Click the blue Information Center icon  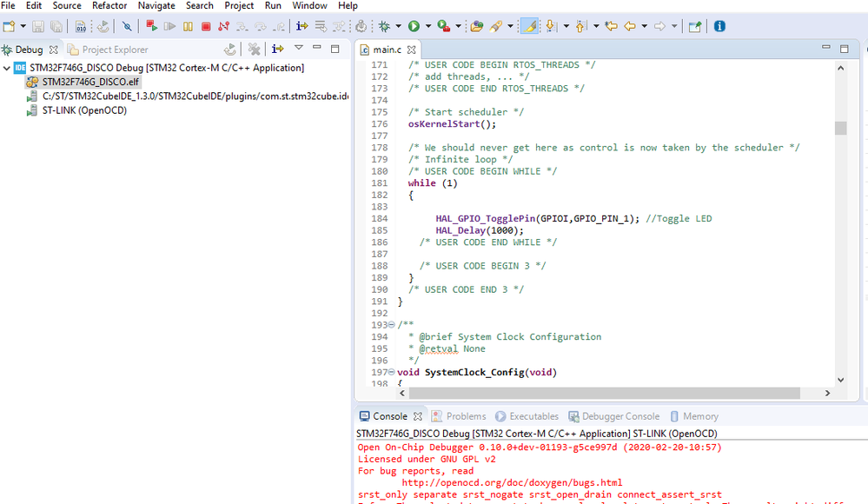click(x=719, y=26)
